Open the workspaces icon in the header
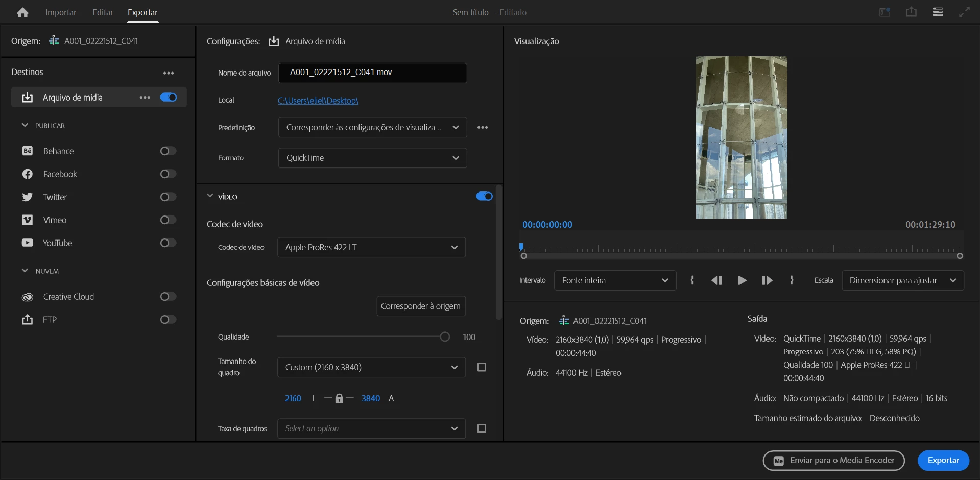Image resolution: width=980 pixels, height=480 pixels. (x=885, y=12)
